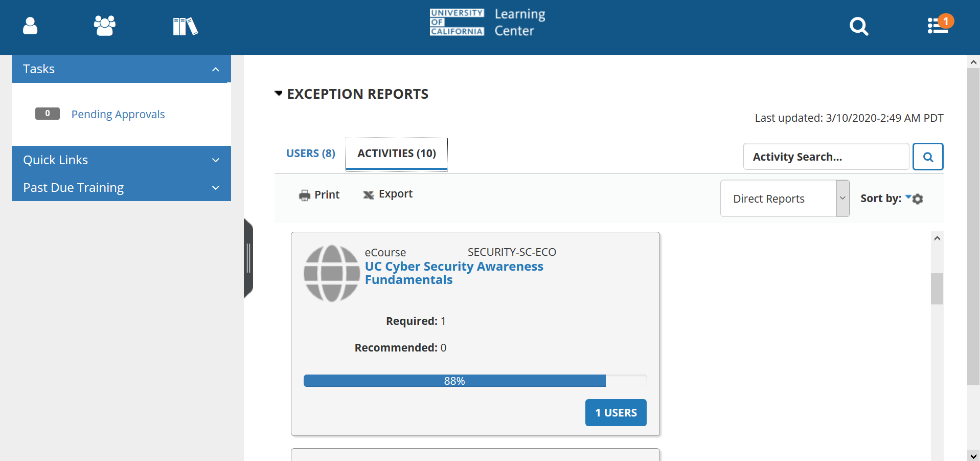Viewport: 980px width, 461px height.
Task: Click the activity search magnifier button
Action: pyautogui.click(x=928, y=157)
